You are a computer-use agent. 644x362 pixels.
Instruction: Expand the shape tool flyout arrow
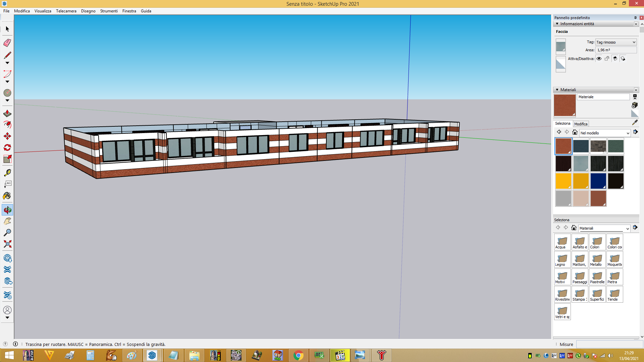click(7, 101)
